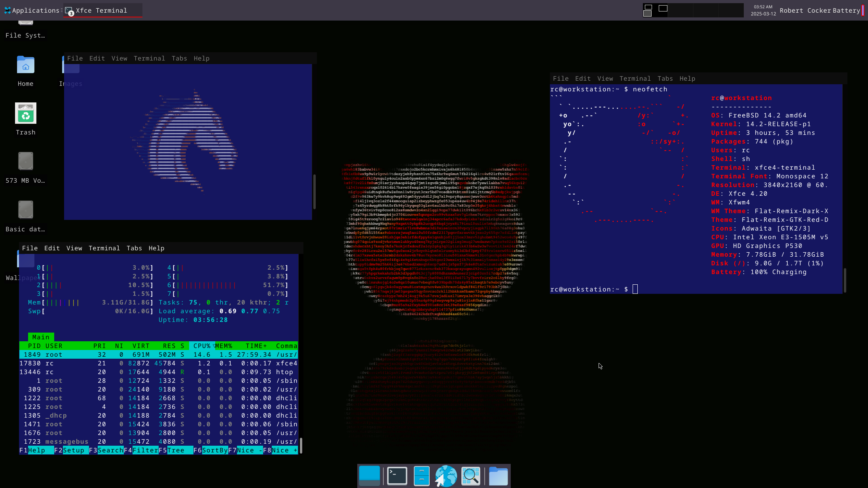868x488 pixels.
Task: Open application finder magnifier icon
Action: (x=471, y=476)
